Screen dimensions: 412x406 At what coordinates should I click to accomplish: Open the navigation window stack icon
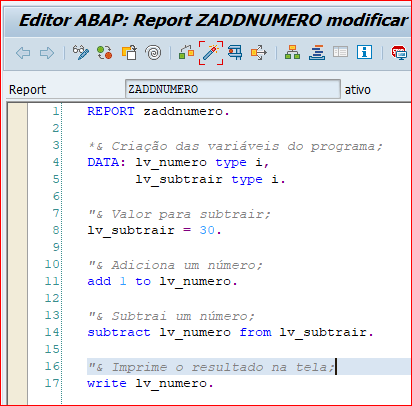click(317, 53)
